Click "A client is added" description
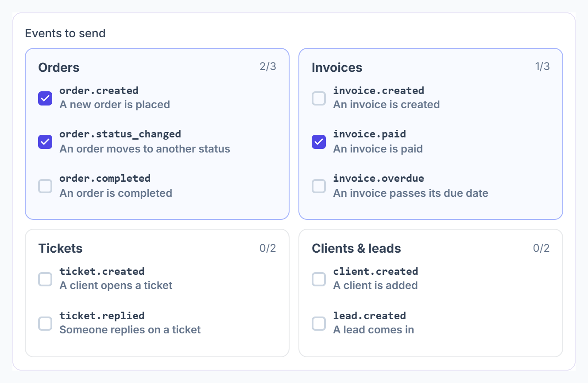Image resolution: width=588 pixels, height=383 pixels. 375,285
